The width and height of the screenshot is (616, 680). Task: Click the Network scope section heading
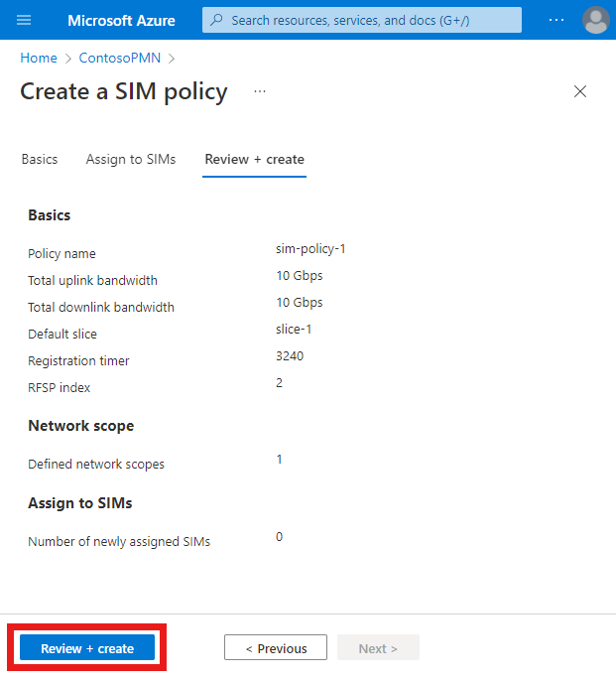pyautogui.click(x=81, y=426)
